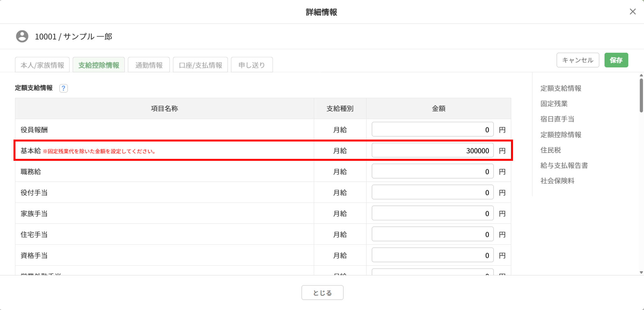Navigate to 宿日直手当 in side menu

pyautogui.click(x=557, y=119)
